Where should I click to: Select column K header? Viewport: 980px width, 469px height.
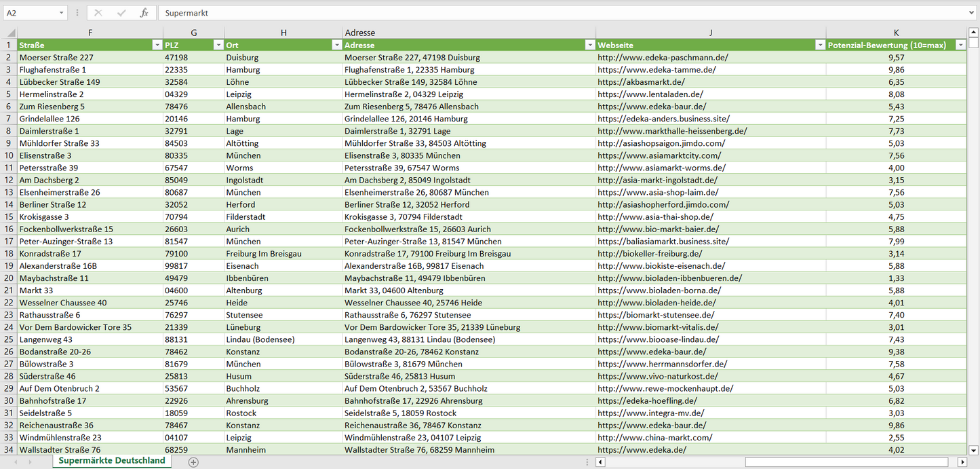pos(896,33)
